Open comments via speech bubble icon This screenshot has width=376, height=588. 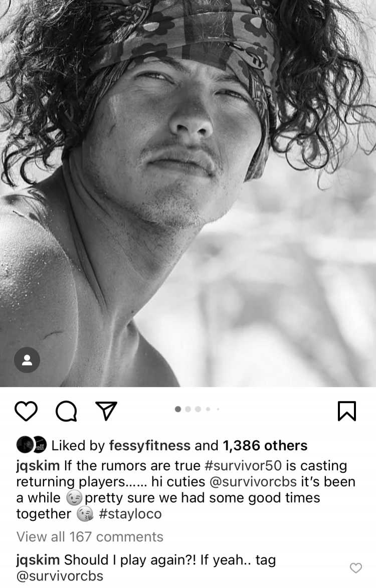click(66, 412)
